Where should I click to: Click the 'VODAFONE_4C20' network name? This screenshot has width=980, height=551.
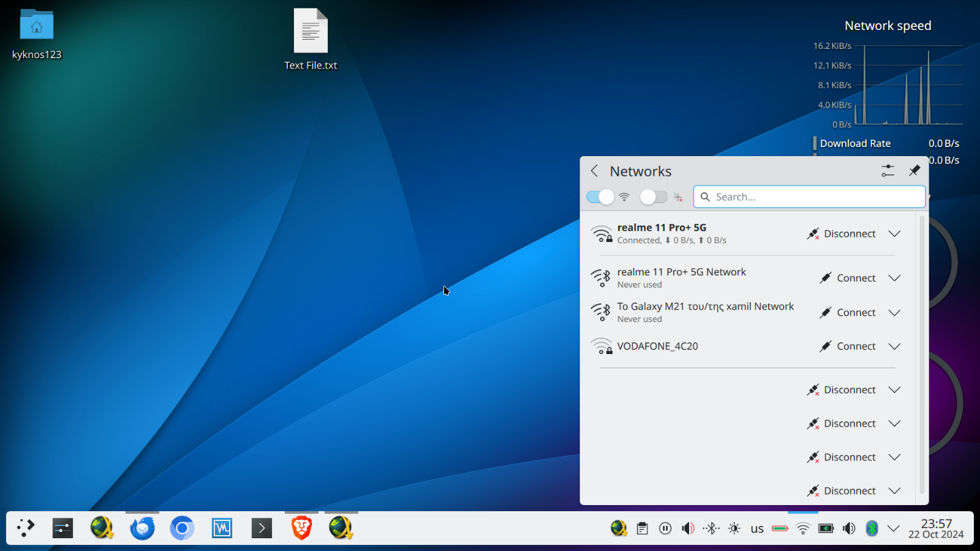[x=657, y=346]
